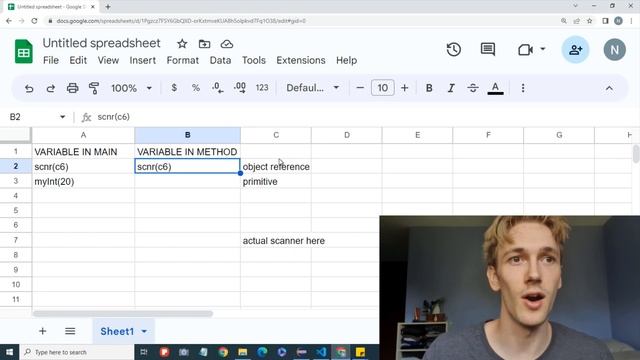The image size is (640, 360).
Task: Click cell containing myInt(20)
Action: 83,182
